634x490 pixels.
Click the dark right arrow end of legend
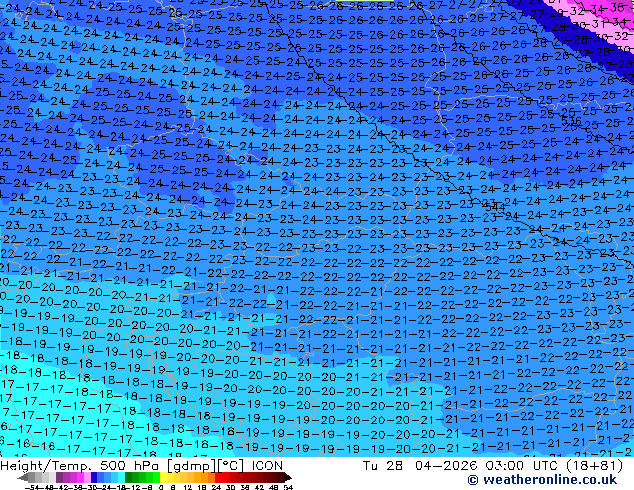287,477
